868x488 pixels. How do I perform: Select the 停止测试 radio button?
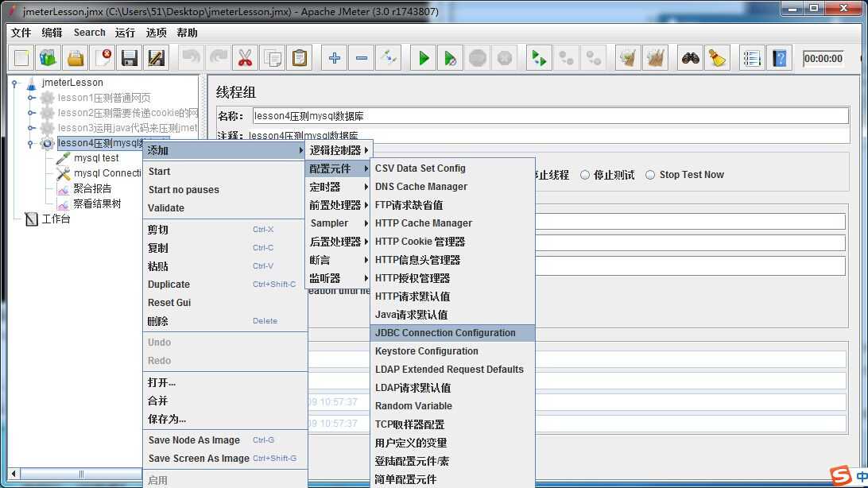point(585,175)
